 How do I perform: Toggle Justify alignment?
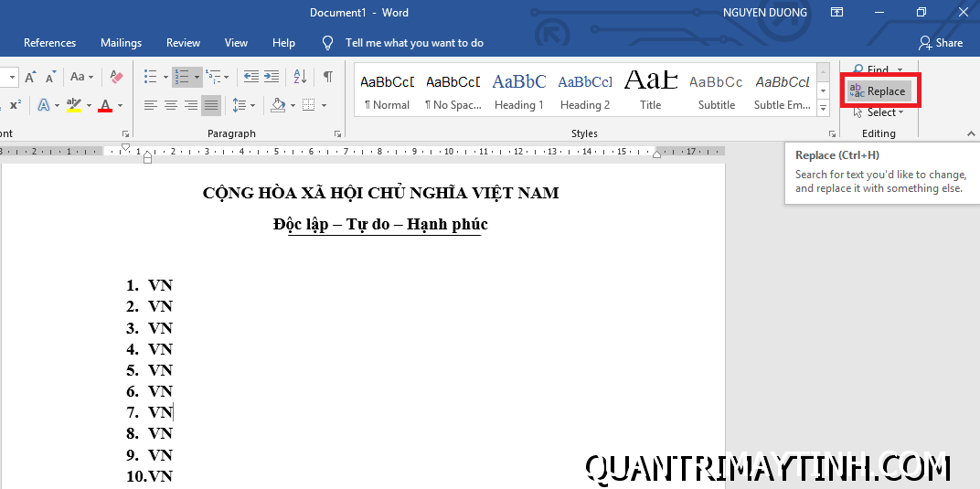[x=211, y=105]
